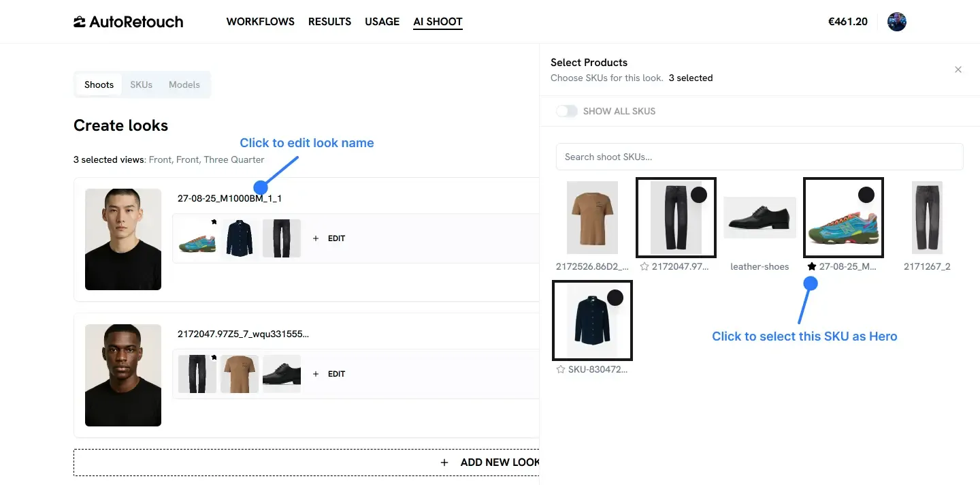Close the Select Products panel
The height and width of the screenshot is (485, 980).
click(958, 69)
